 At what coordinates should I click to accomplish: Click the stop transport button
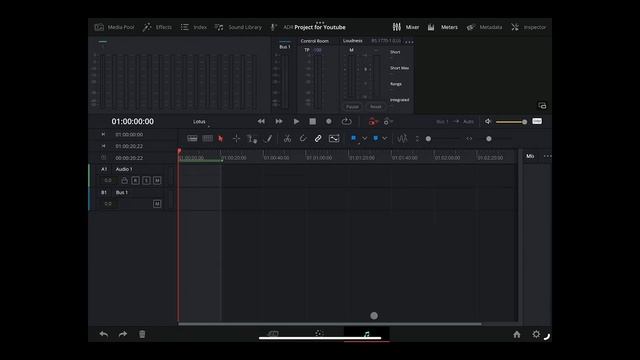click(x=313, y=122)
